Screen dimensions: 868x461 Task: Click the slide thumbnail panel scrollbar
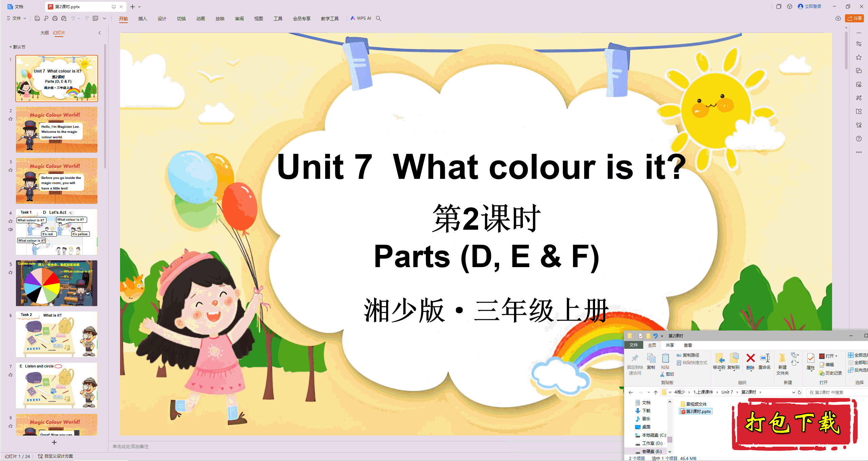[105, 106]
